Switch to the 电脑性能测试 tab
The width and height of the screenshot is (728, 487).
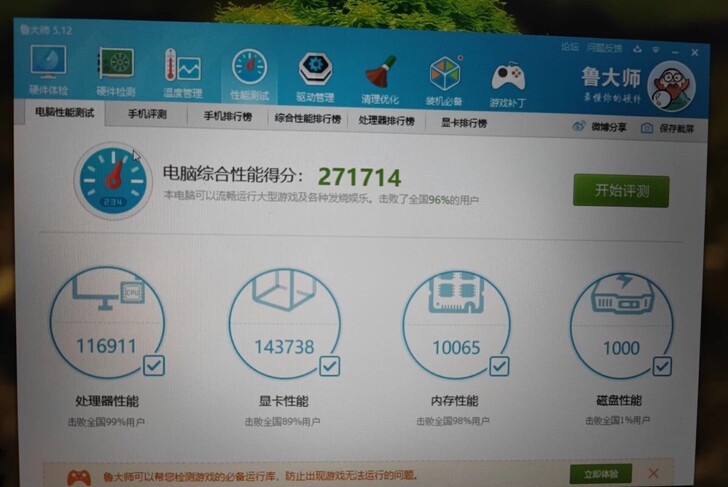(65, 112)
